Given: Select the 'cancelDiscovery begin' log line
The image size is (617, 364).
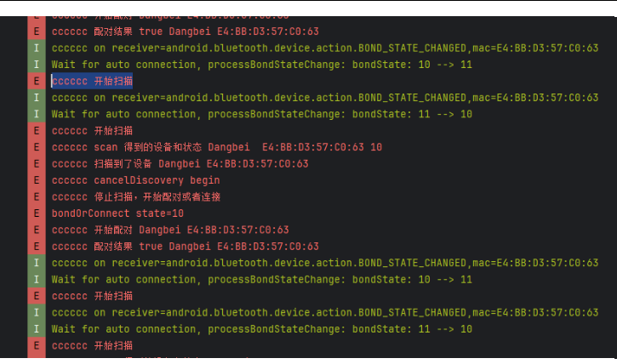Looking at the screenshot, I should coord(136,180).
